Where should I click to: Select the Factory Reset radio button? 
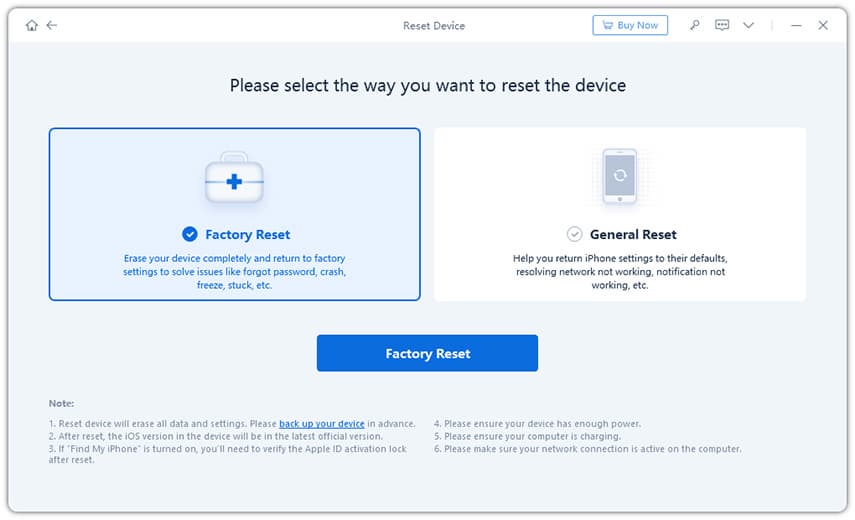(190, 234)
